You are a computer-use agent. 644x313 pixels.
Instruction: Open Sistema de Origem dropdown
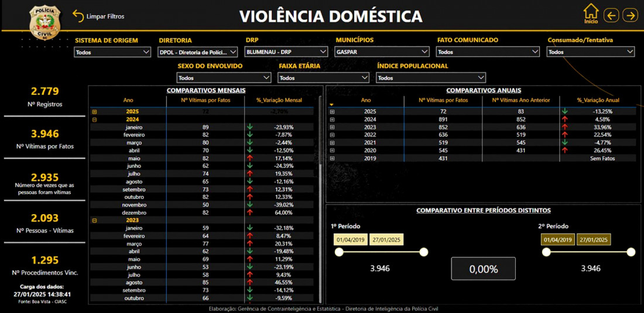point(112,52)
